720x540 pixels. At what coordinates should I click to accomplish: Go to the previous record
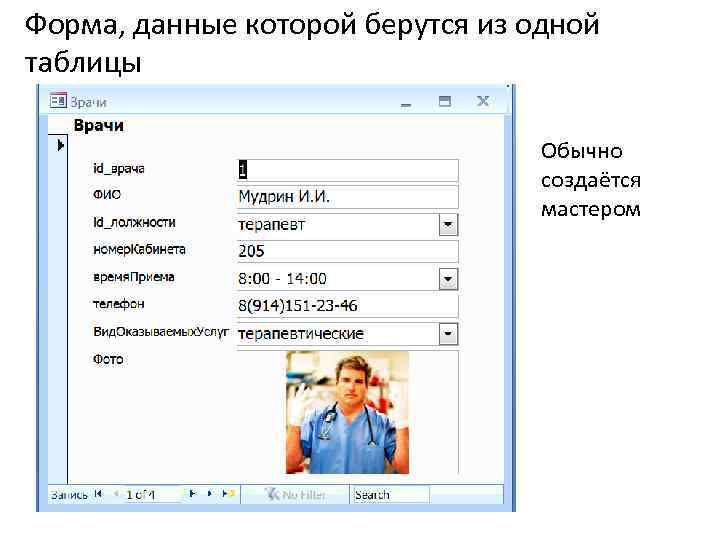tap(116, 494)
